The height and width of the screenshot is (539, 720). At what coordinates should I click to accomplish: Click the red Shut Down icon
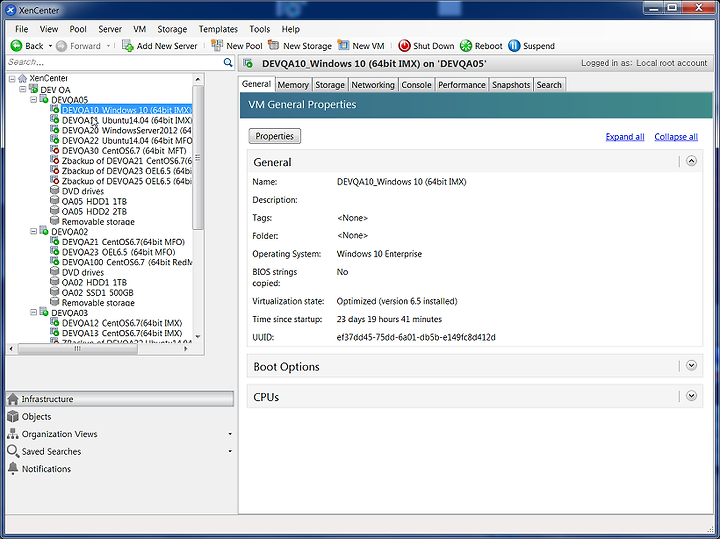click(x=404, y=45)
